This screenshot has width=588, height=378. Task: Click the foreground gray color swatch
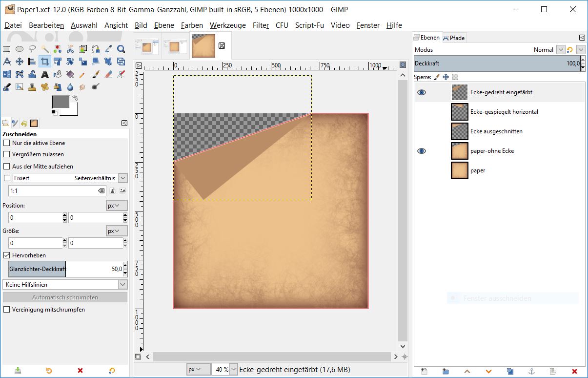click(61, 103)
